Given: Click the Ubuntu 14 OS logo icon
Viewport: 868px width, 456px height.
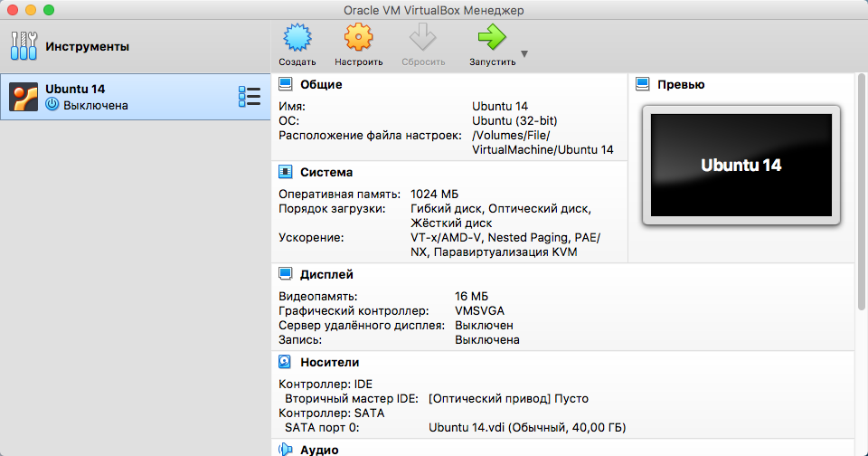Looking at the screenshot, I should coord(24,97).
